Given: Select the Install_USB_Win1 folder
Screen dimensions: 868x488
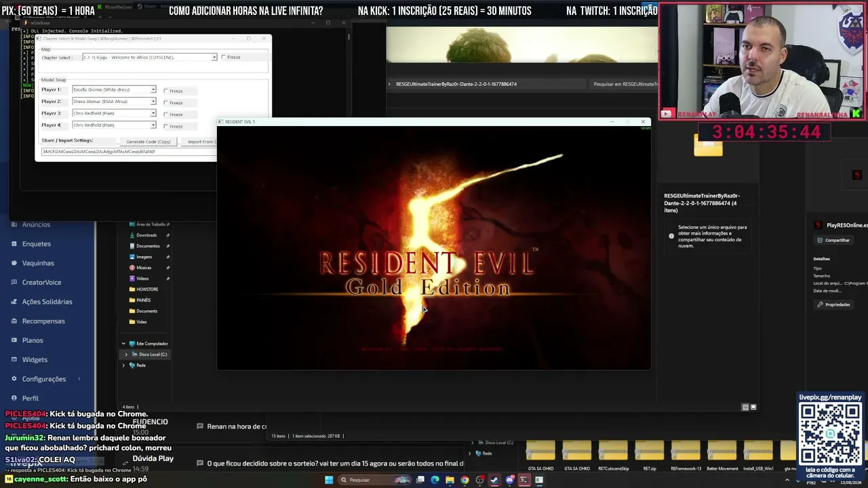Looking at the screenshot, I should click(758, 454).
